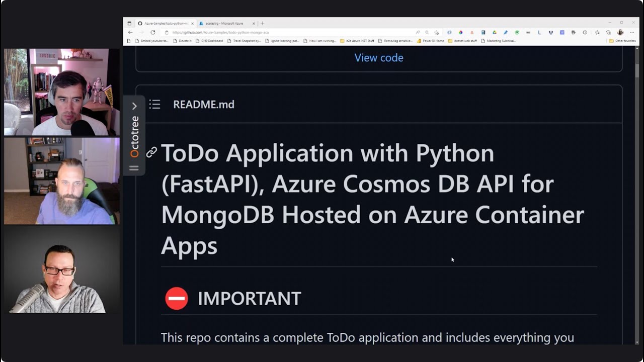Screen dimensions: 644x362
Task: Click the View code link
Action: pos(379,58)
